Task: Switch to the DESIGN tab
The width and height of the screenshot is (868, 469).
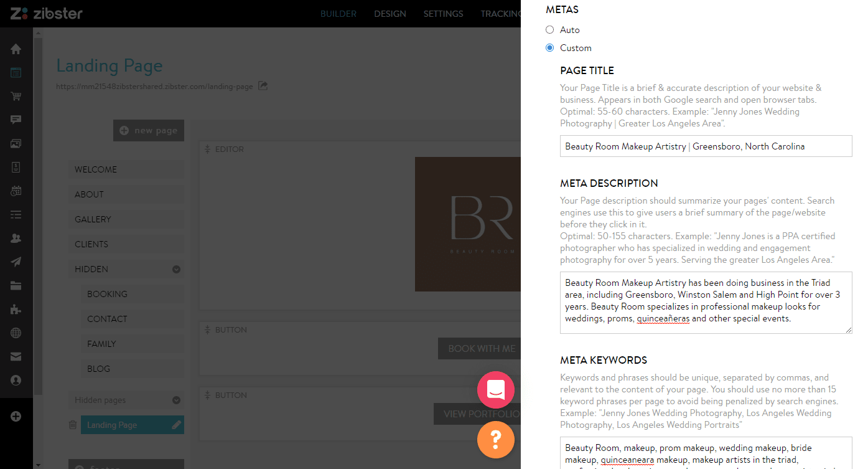Action: [390, 13]
